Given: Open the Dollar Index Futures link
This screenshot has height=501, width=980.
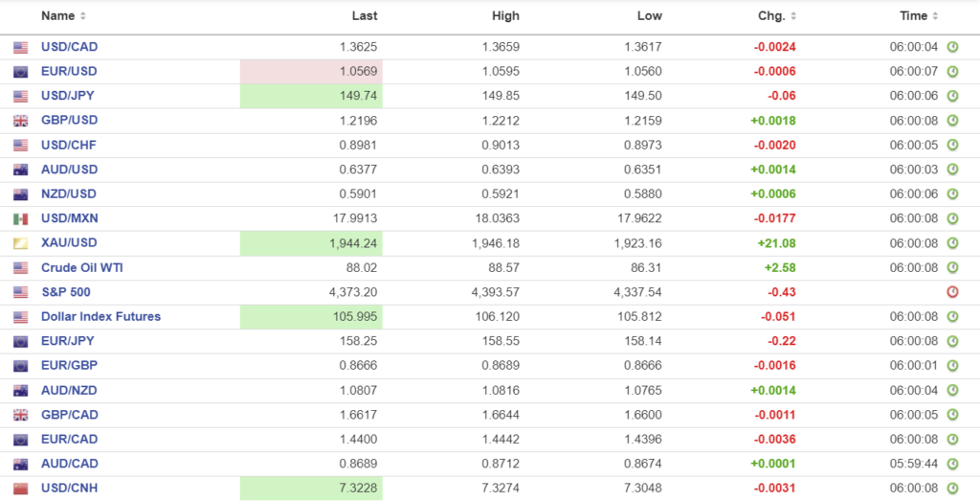Looking at the screenshot, I should click(x=100, y=316).
